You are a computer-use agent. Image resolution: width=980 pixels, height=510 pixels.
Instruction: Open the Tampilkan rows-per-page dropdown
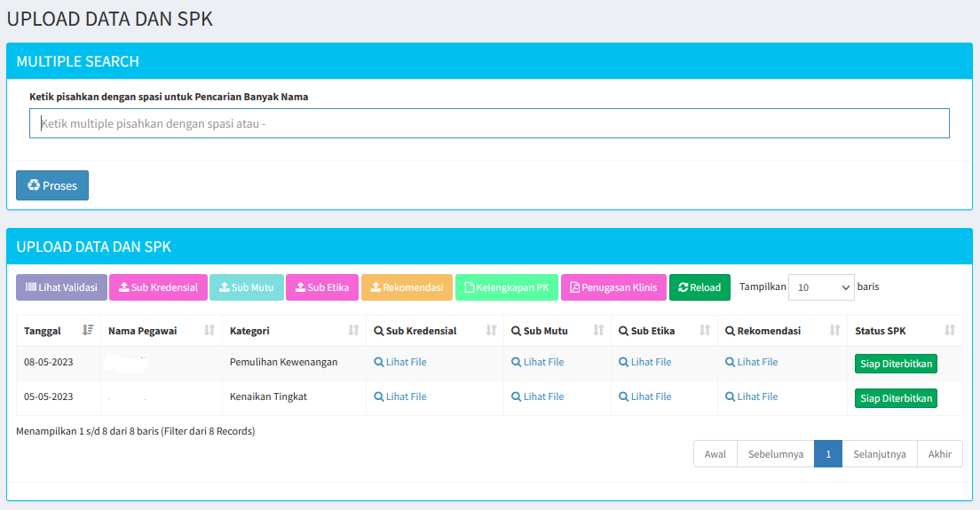coord(821,287)
